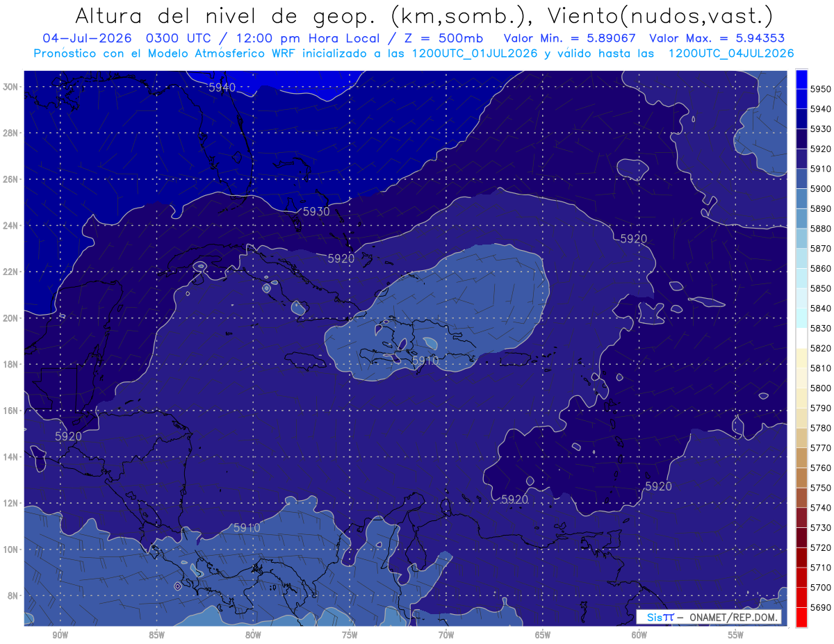Click the 5820 colorbar value label

[x=821, y=348]
